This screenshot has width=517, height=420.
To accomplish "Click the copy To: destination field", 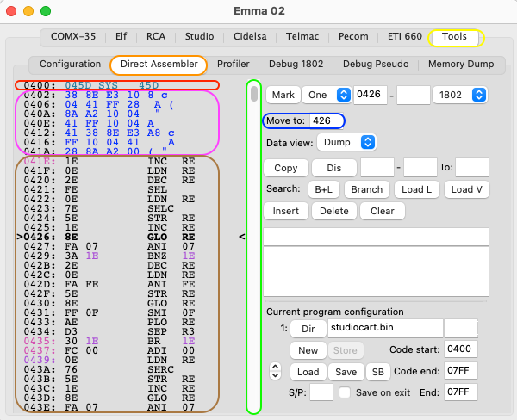I will (x=472, y=168).
